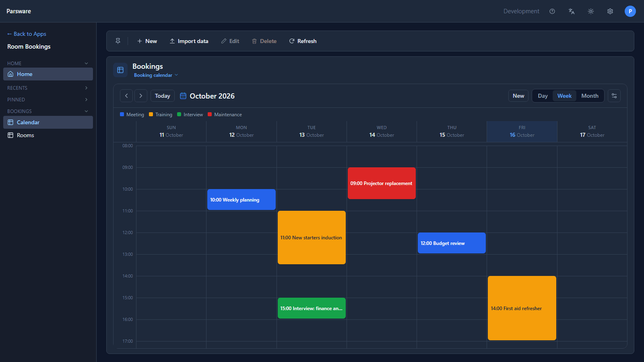This screenshot has width=644, height=362.
Task: Click the Delete toolbar button
Action: click(264, 41)
